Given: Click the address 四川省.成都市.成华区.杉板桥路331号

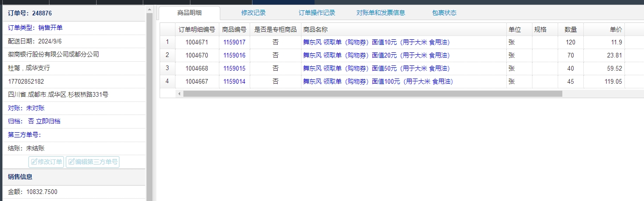Looking at the screenshot, I should click(x=58, y=94).
